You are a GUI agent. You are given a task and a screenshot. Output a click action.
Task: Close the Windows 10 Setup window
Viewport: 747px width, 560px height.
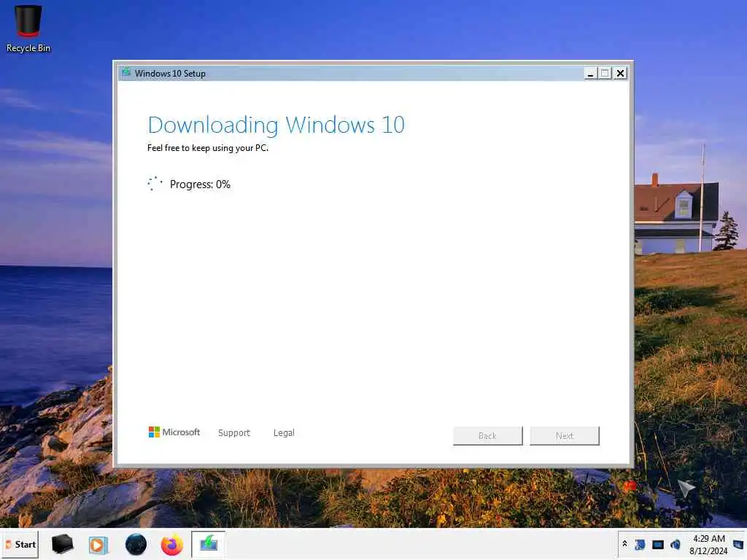pos(620,74)
